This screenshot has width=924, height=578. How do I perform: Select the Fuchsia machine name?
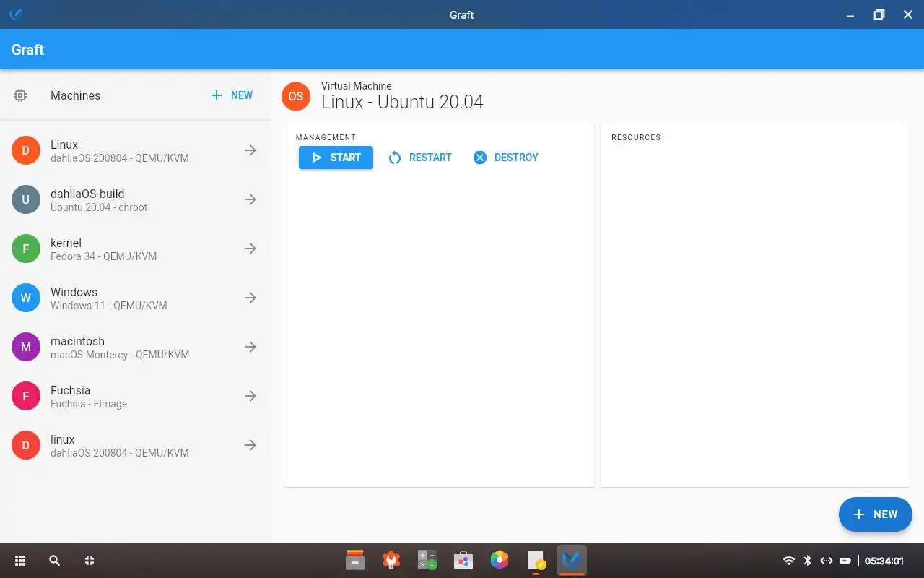coord(70,390)
